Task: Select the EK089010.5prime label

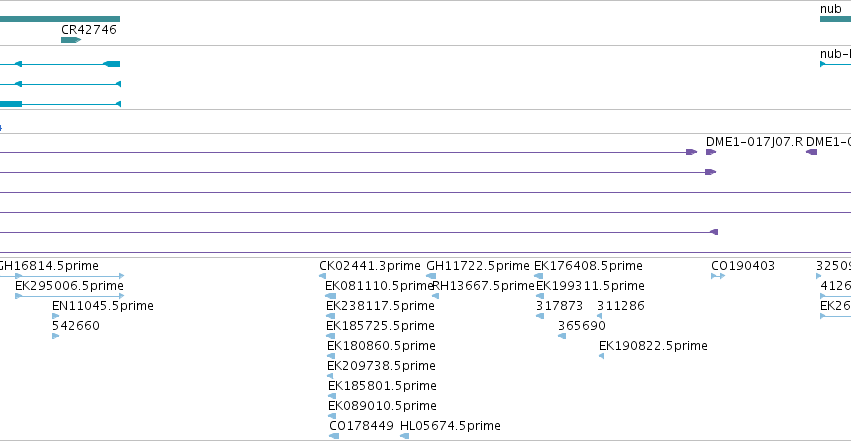Action: tap(382, 406)
